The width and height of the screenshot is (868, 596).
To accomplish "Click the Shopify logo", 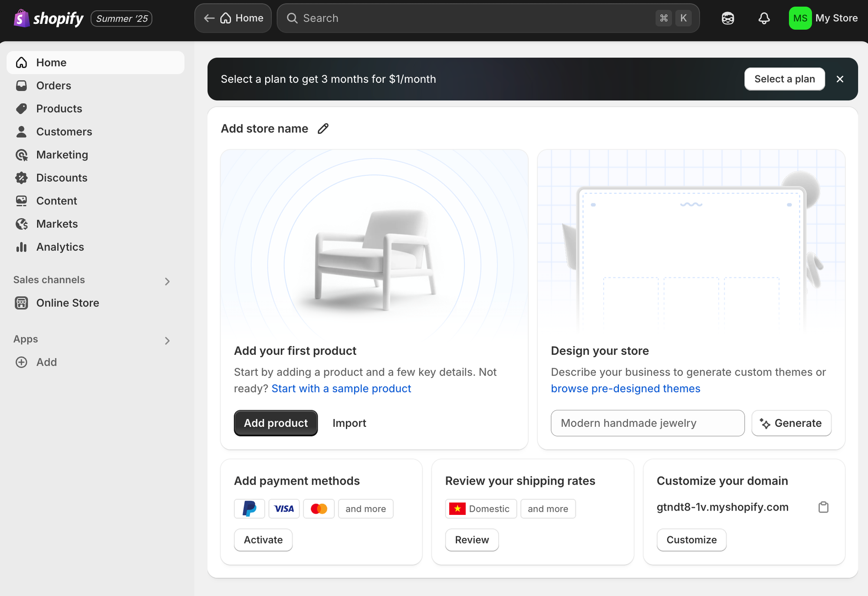I will tap(48, 18).
